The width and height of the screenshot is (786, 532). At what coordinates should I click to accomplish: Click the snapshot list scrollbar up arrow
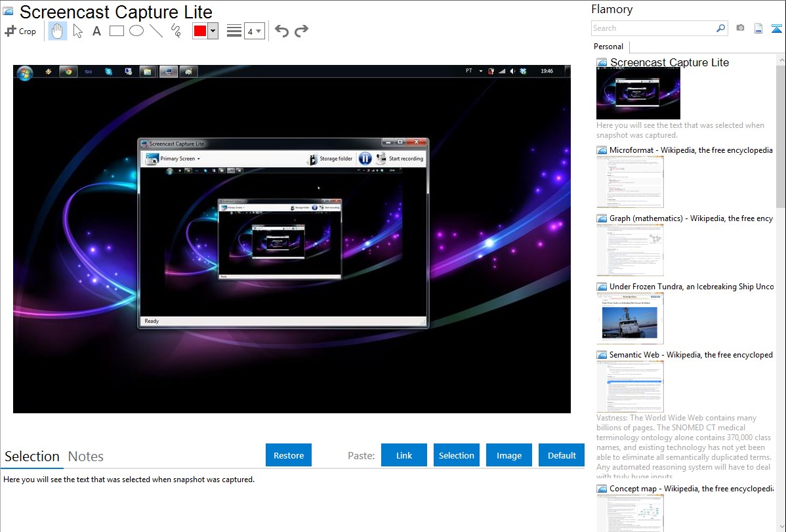[x=781, y=60]
